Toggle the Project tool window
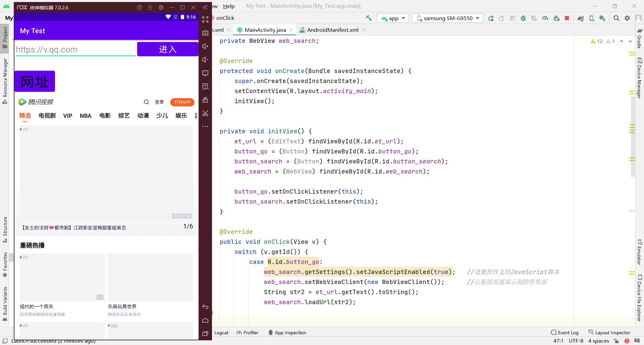This screenshot has width=644, height=345. (x=5, y=37)
